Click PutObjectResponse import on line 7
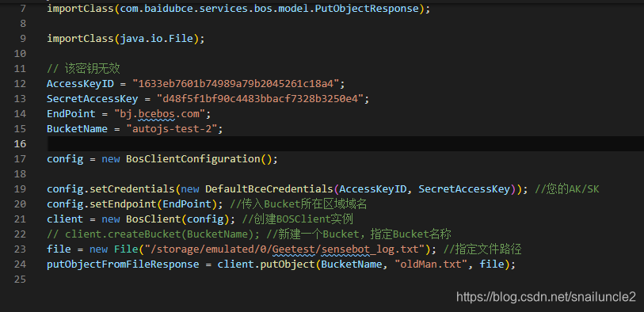644x312 pixels. [367, 8]
